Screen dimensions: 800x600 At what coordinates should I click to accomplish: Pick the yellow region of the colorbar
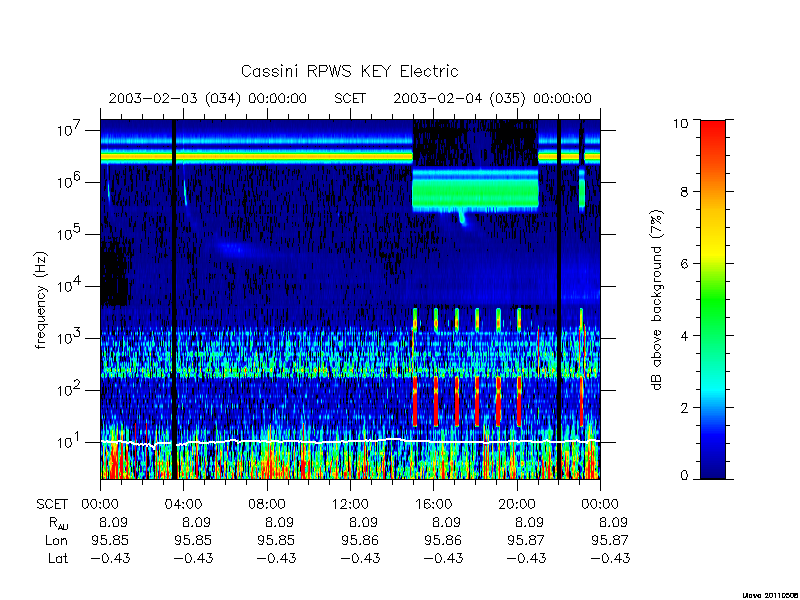[713, 250]
